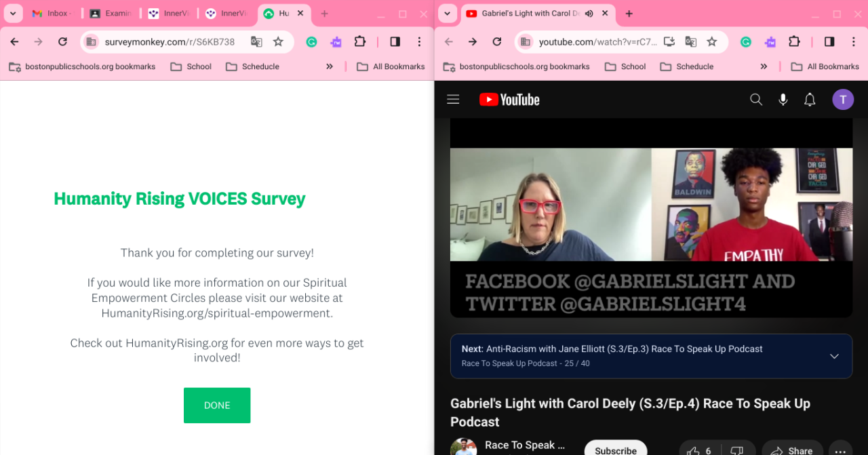Viewport: 868px width, 455px height.
Task: Open YouTube hamburger guide menu
Action: coord(453,100)
